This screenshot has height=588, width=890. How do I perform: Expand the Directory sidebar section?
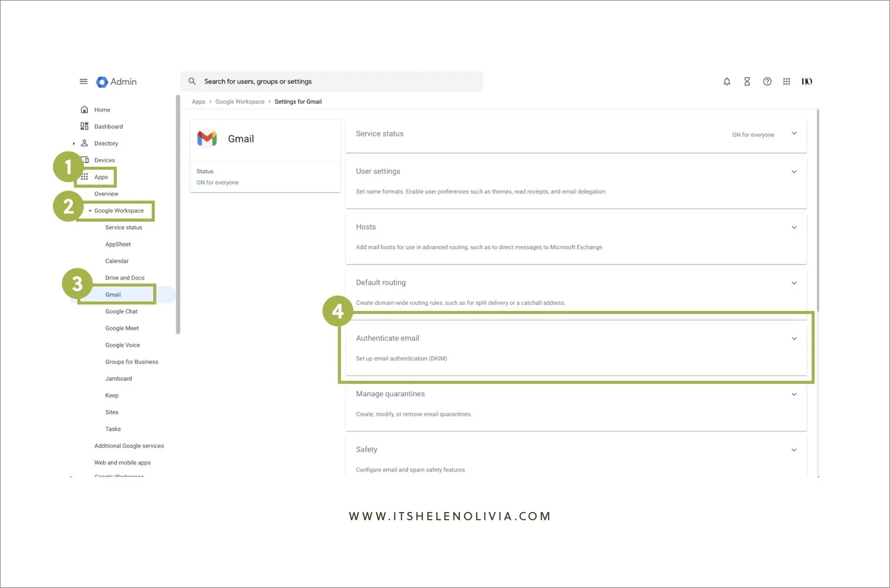[74, 143]
